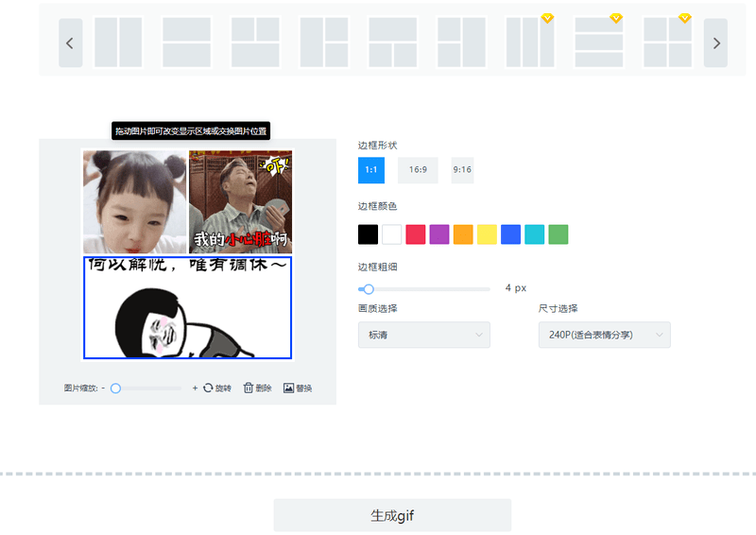
Task: Switch border shape to 9:16
Action: [x=462, y=170]
